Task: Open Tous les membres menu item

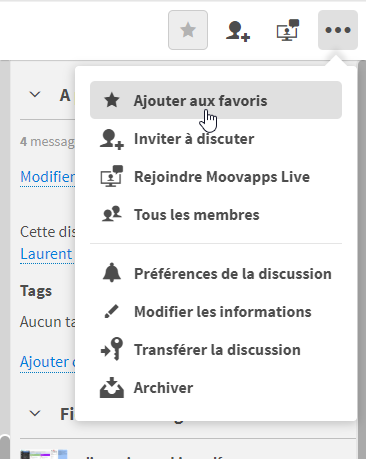Action: coord(216,215)
